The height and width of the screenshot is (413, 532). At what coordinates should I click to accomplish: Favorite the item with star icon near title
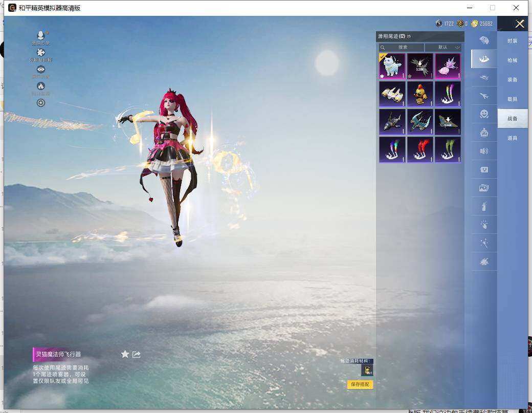pyautogui.click(x=125, y=354)
